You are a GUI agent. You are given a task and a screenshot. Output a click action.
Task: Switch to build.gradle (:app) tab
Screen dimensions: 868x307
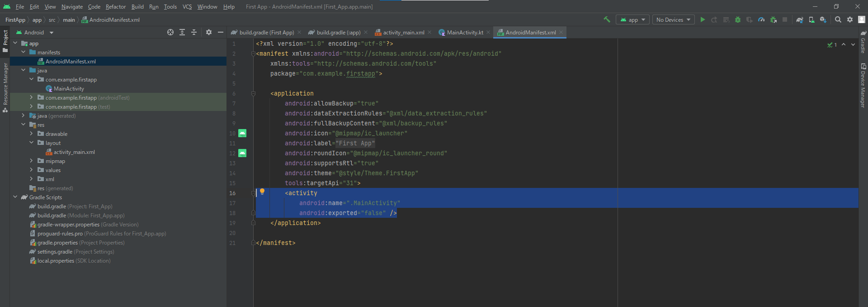click(x=338, y=32)
